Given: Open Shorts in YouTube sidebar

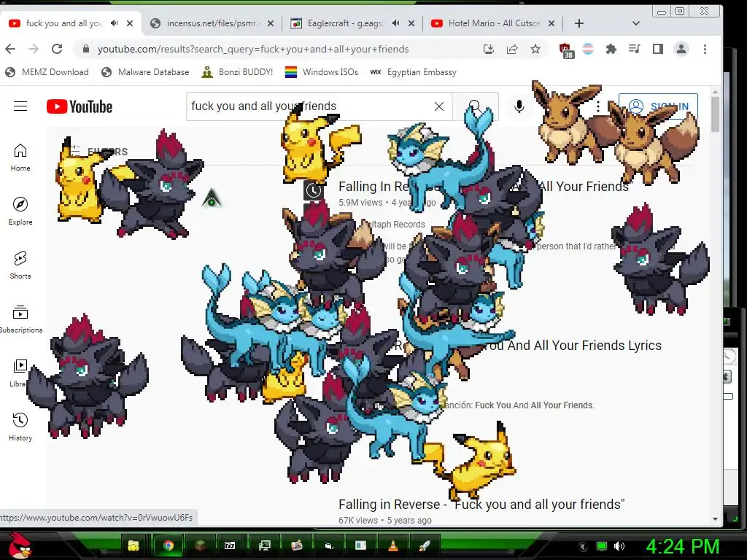Looking at the screenshot, I should [20, 265].
